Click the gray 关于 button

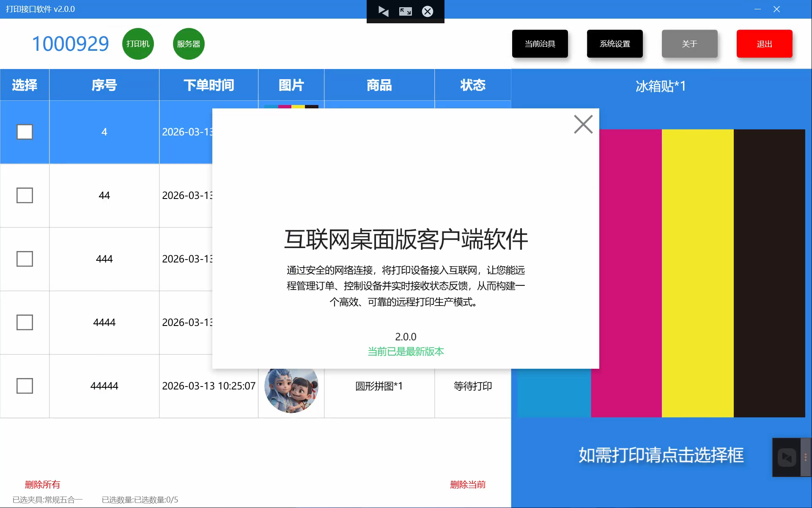(x=689, y=44)
